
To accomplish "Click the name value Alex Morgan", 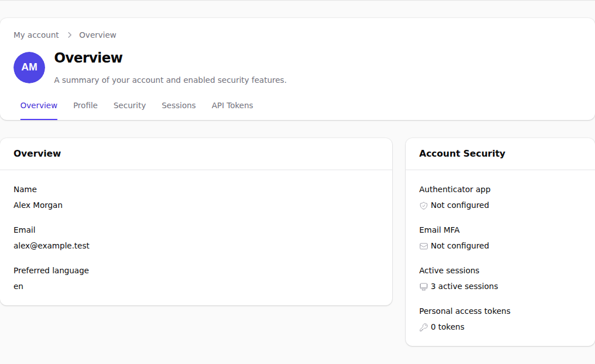I will (38, 205).
